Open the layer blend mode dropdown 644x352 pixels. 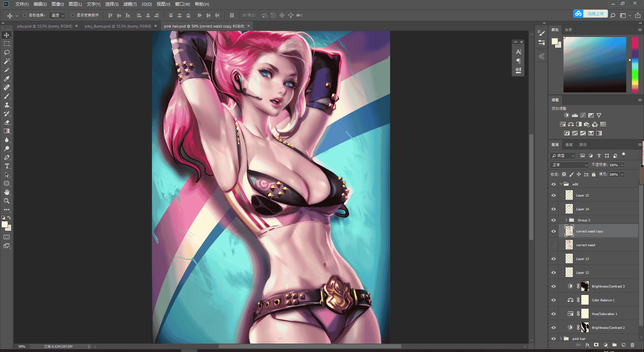point(569,165)
